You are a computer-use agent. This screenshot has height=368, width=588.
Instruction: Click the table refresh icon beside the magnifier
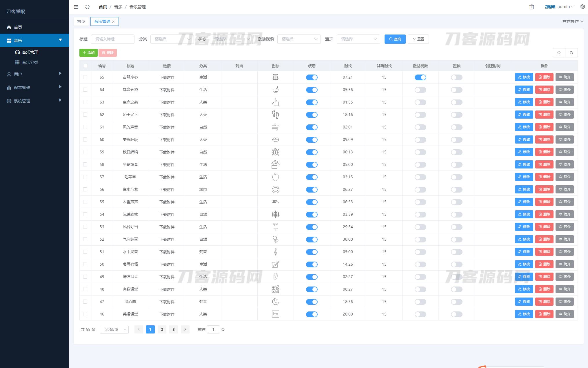571,52
